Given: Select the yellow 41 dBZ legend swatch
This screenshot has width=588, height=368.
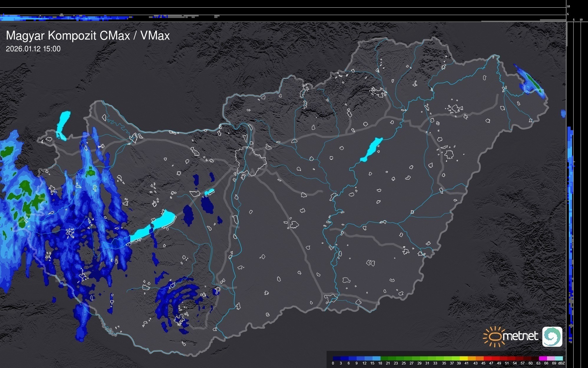Looking at the screenshot, I should [x=464, y=358].
